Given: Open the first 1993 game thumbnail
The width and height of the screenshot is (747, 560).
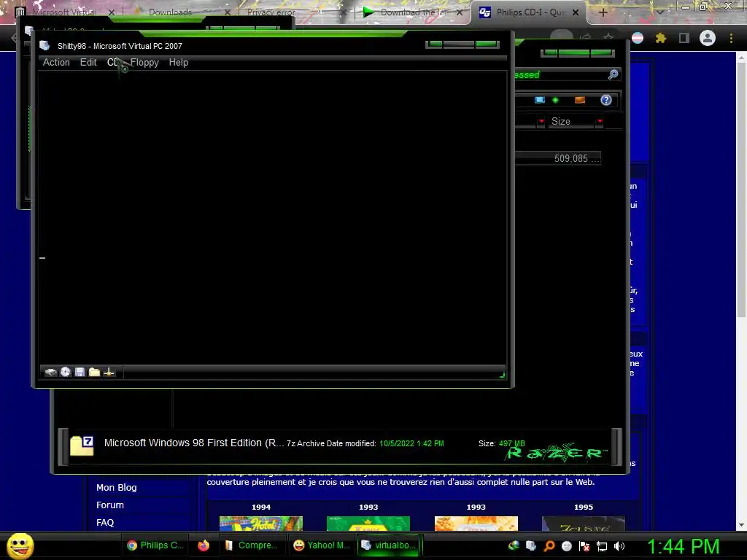Looking at the screenshot, I should (368, 524).
